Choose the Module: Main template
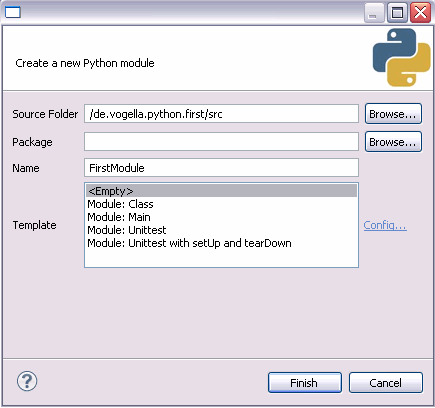 tap(119, 217)
